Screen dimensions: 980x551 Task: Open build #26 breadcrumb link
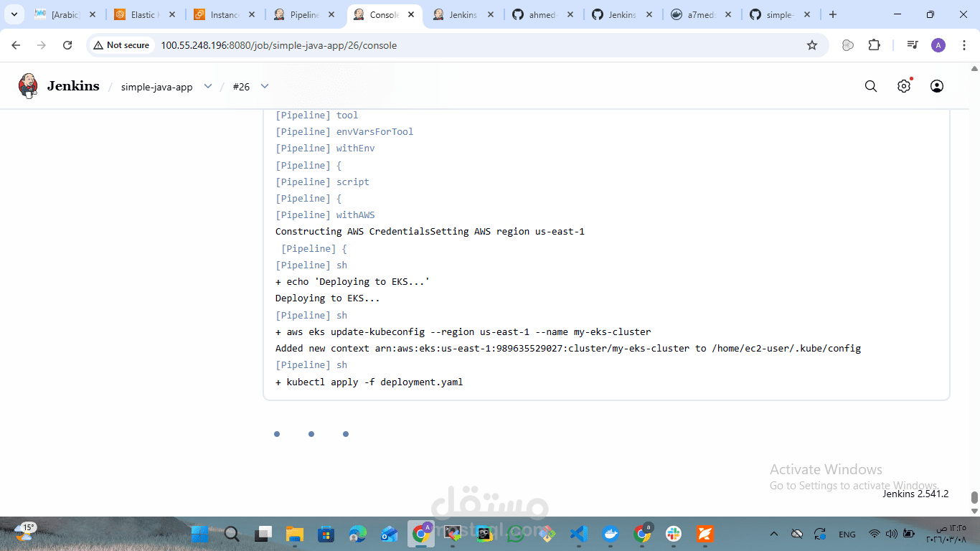click(241, 87)
